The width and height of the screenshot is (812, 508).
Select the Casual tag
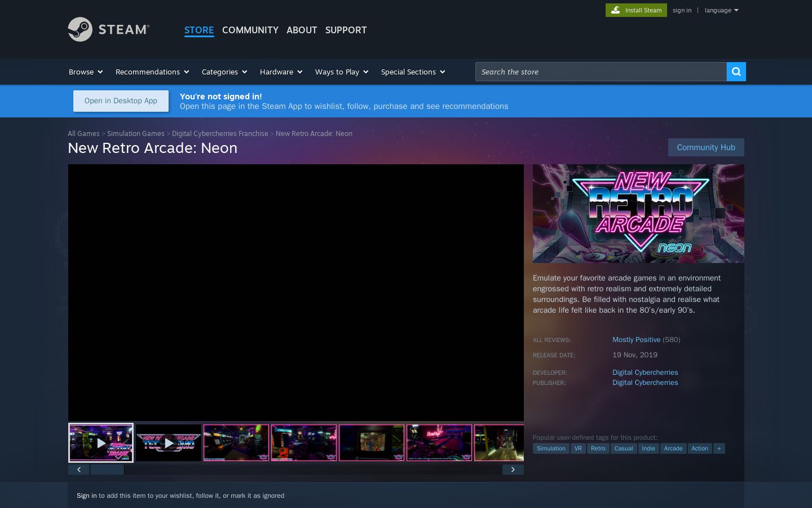pyautogui.click(x=624, y=449)
